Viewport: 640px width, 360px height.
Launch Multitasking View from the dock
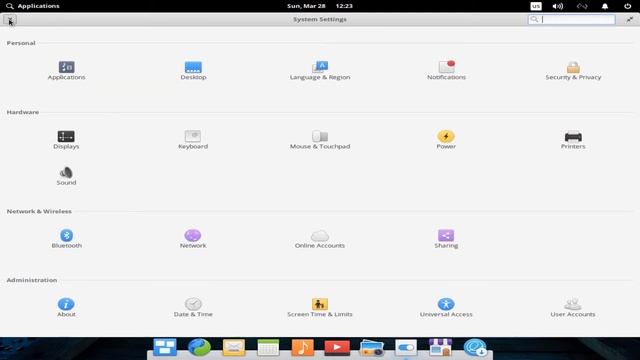[165, 347]
